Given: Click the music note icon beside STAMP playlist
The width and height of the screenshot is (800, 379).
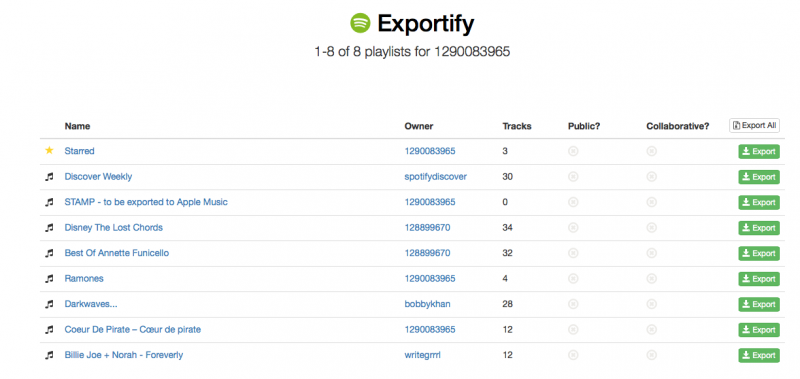Looking at the screenshot, I should click(49, 202).
